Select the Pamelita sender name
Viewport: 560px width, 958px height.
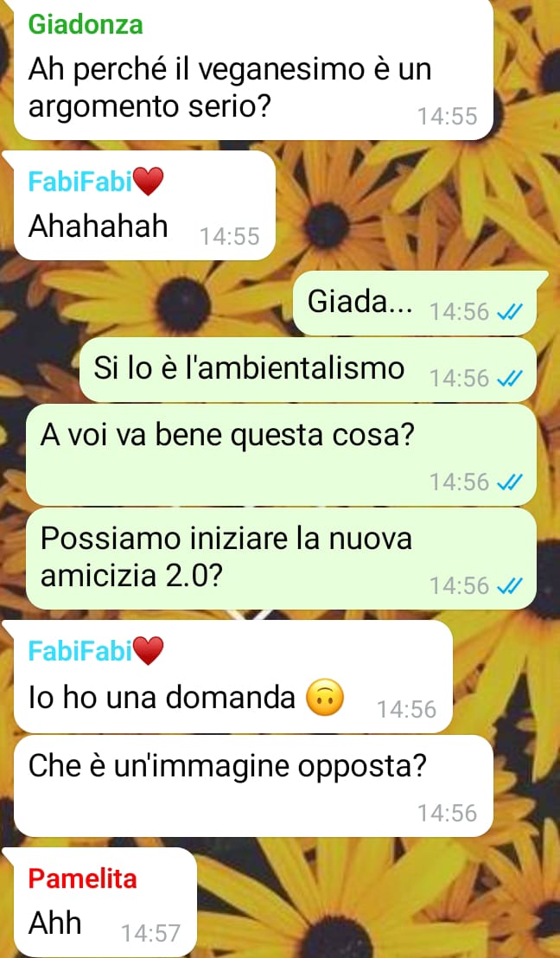coord(82,878)
